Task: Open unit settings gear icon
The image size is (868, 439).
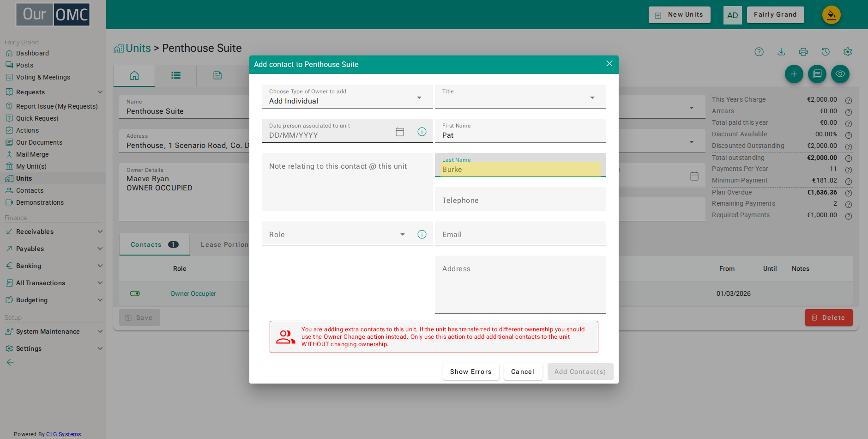Action: pos(848,52)
